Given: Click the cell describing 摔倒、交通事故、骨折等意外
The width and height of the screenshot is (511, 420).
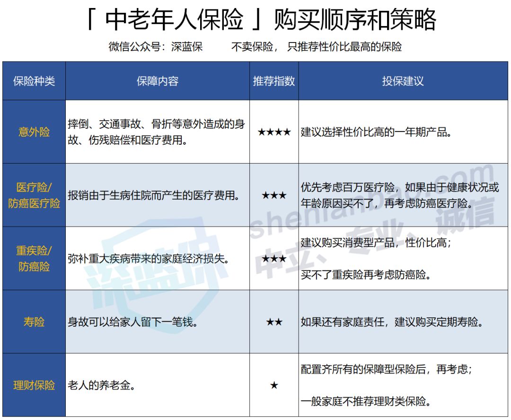Looking at the screenshot, I should tap(157, 131).
